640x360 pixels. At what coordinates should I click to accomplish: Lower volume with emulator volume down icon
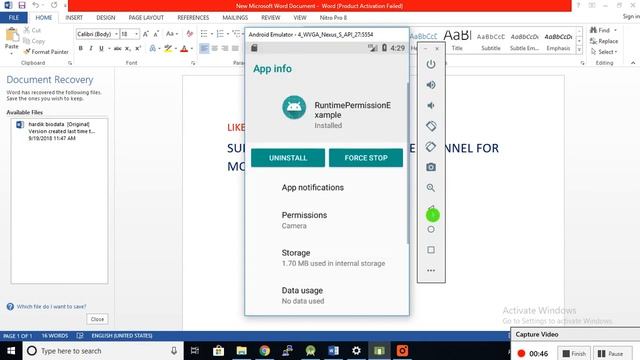click(x=431, y=105)
